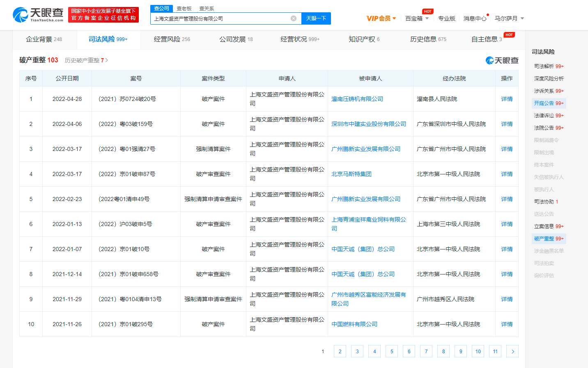The image size is (588, 368).
Task: Select the 查老板 search tab
Action: coord(184,9)
